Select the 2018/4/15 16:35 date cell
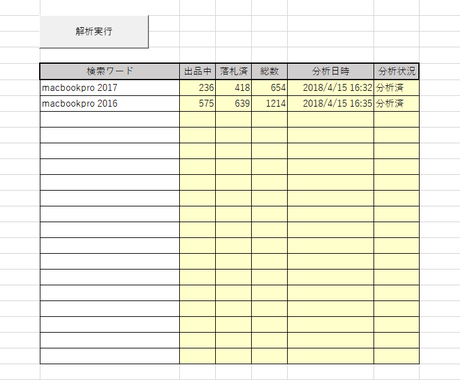The width and height of the screenshot is (460, 380). click(x=331, y=104)
